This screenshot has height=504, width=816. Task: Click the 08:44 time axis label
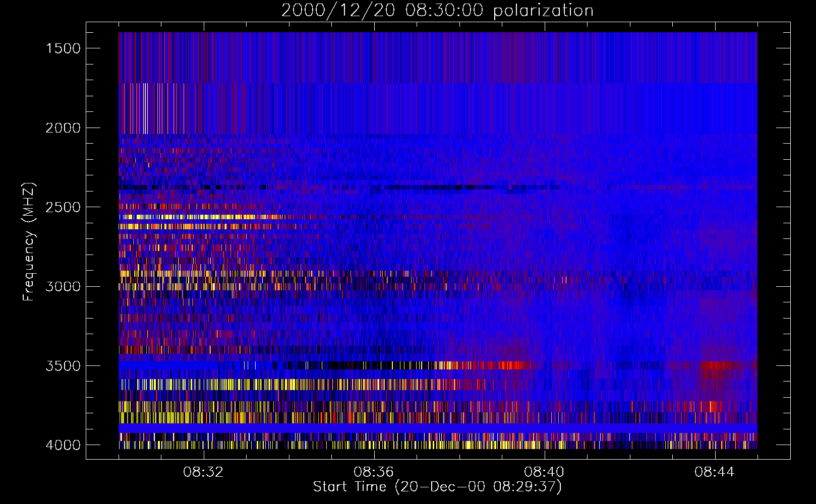[x=715, y=472]
